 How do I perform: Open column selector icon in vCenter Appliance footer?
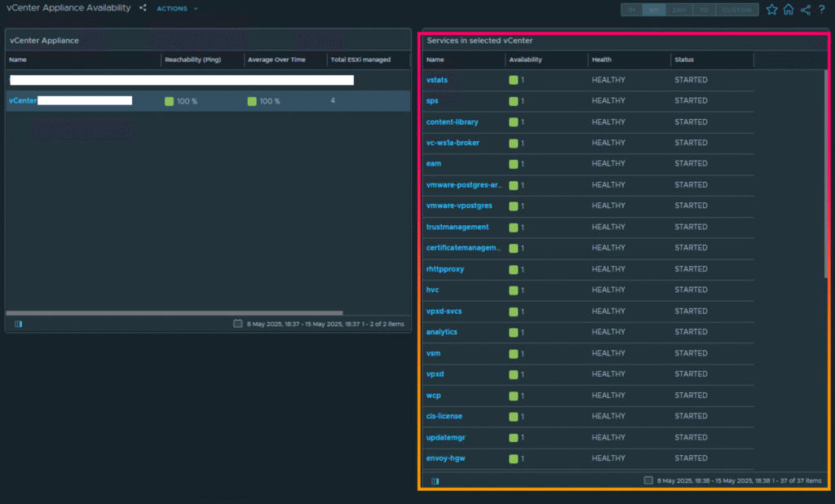[x=19, y=324]
